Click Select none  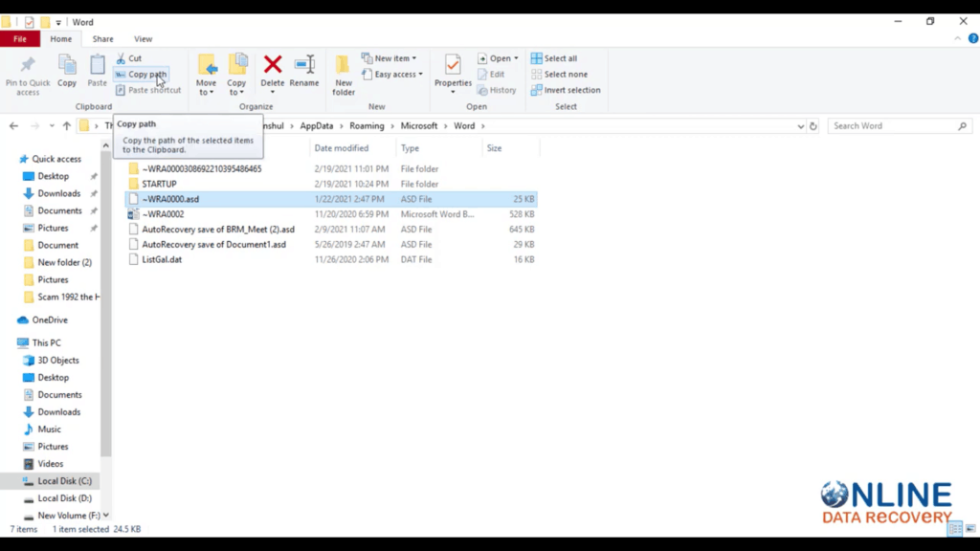tap(559, 75)
